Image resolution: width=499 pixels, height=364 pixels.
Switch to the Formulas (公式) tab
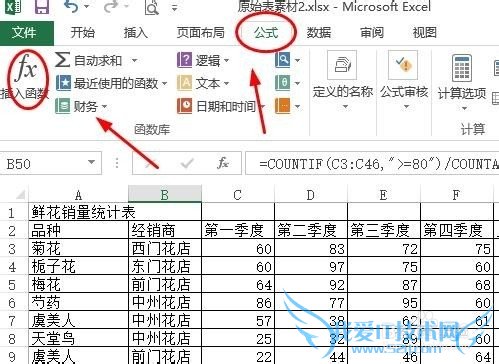[266, 33]
